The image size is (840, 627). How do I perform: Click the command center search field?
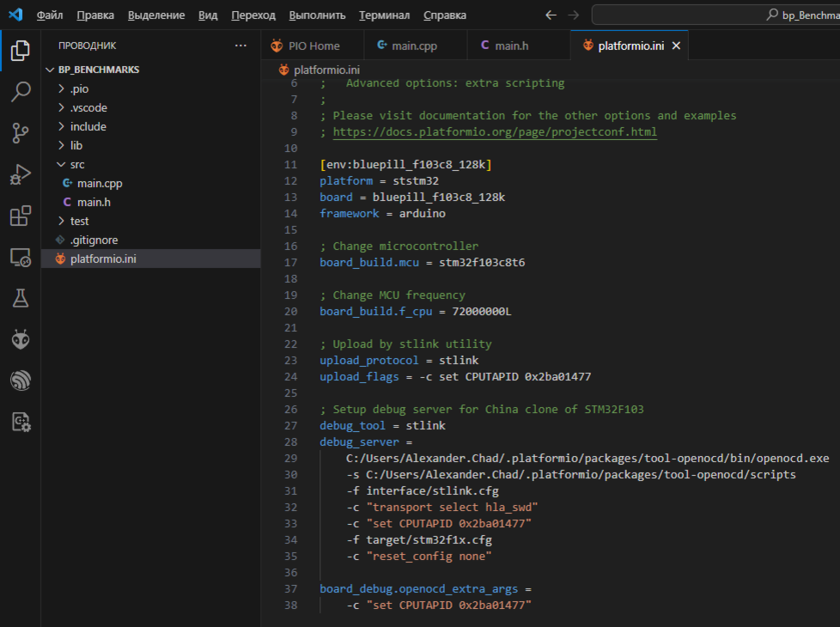pos(715,15)
